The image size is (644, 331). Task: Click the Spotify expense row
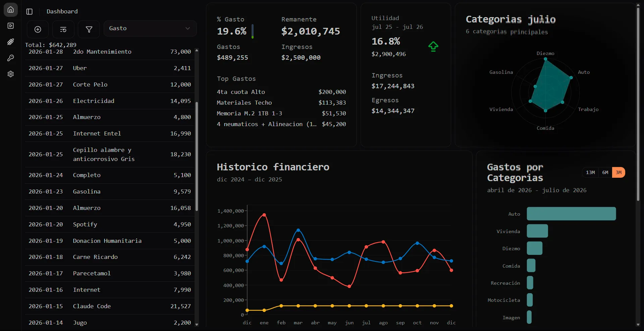pyautogui.click(x=110, y=224)
